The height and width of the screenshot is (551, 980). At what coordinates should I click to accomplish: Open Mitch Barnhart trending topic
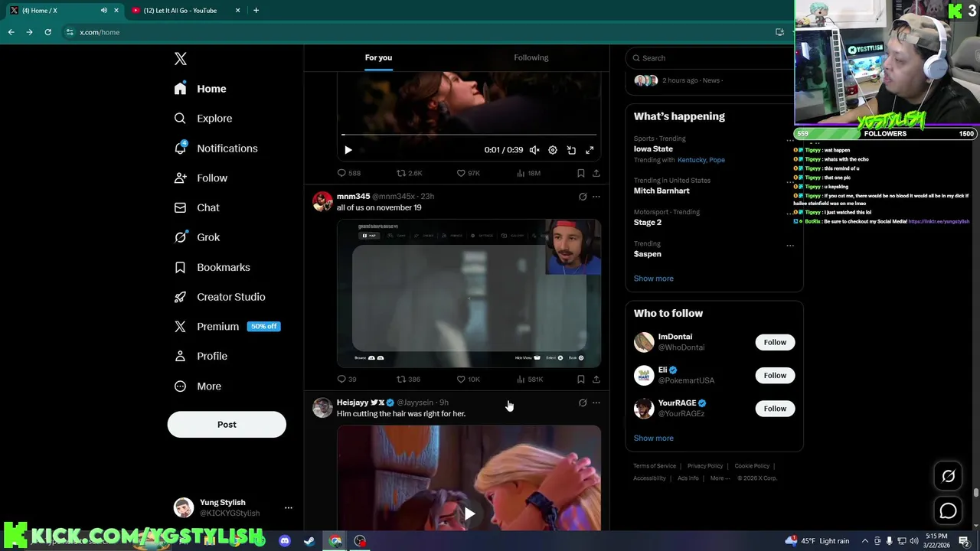click(x=661, y=191)
